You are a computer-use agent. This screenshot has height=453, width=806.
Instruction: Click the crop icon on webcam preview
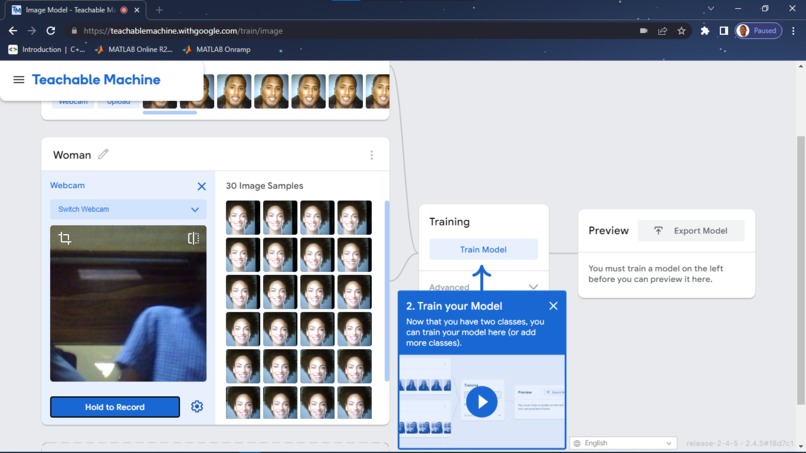65,238
